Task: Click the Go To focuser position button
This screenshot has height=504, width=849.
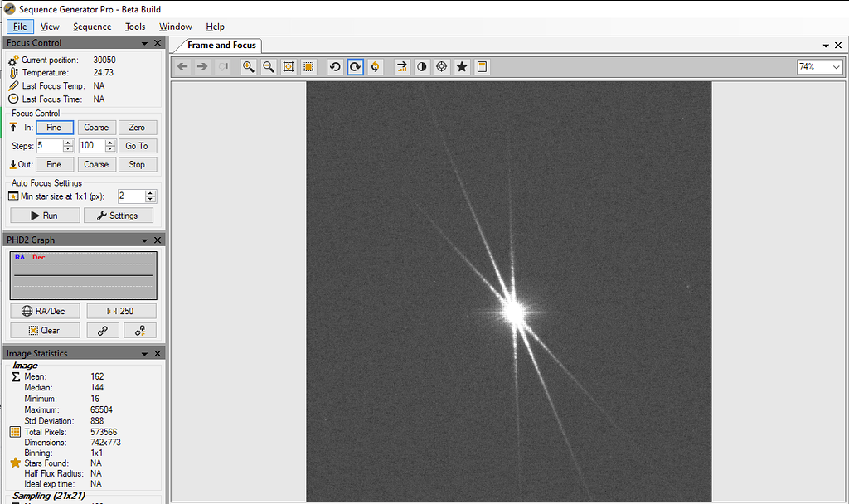Action: (x=137, y=145)
